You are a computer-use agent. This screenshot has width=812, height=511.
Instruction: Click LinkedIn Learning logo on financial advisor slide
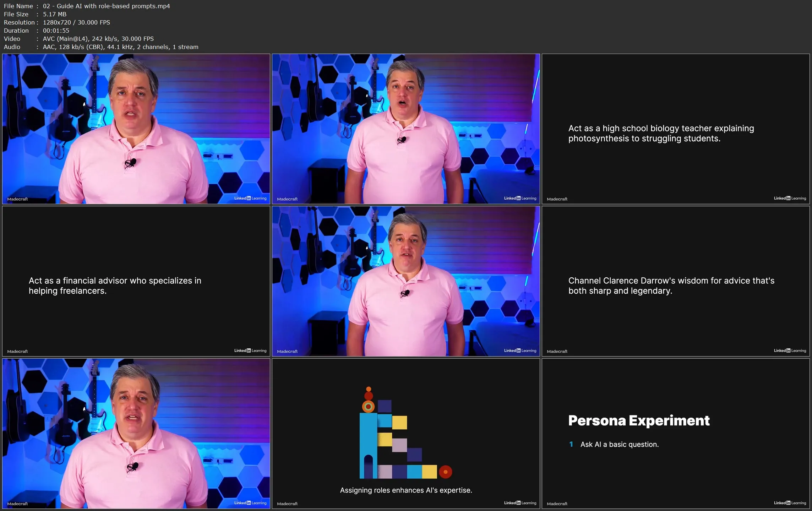pos(250,350)
